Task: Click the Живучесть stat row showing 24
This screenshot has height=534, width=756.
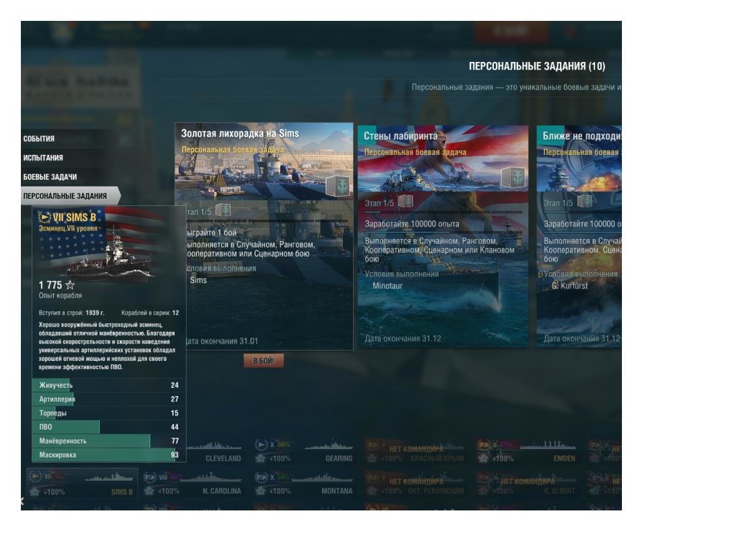Action: coord(109,385)
